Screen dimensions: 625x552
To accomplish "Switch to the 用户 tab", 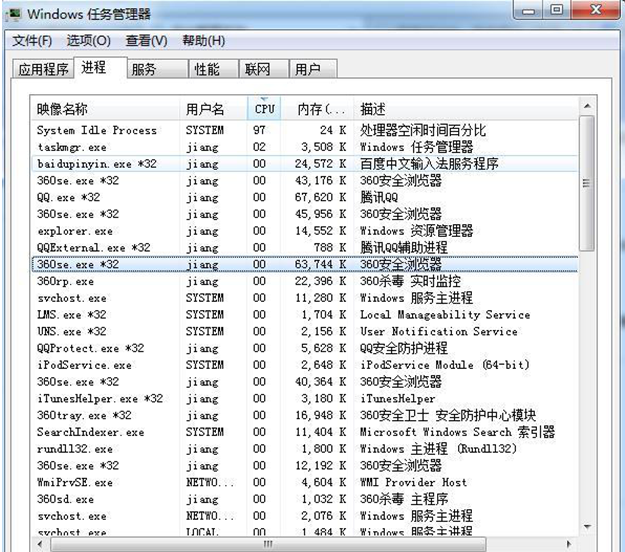I will [x=313, y=69].
